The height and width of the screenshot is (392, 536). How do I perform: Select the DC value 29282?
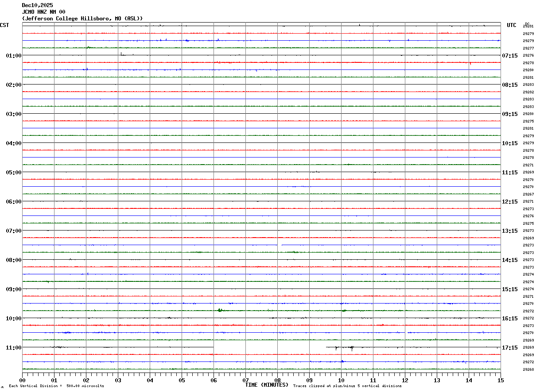click(528, 92)
